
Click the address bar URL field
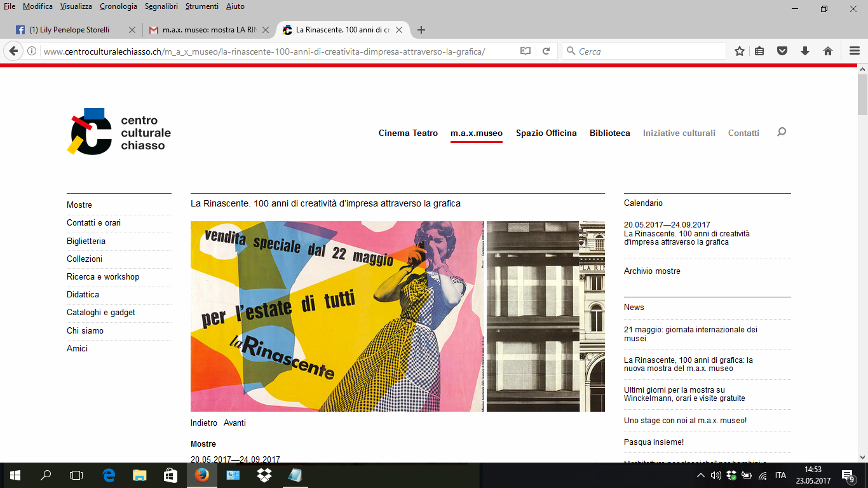click(x=276, y=51)
